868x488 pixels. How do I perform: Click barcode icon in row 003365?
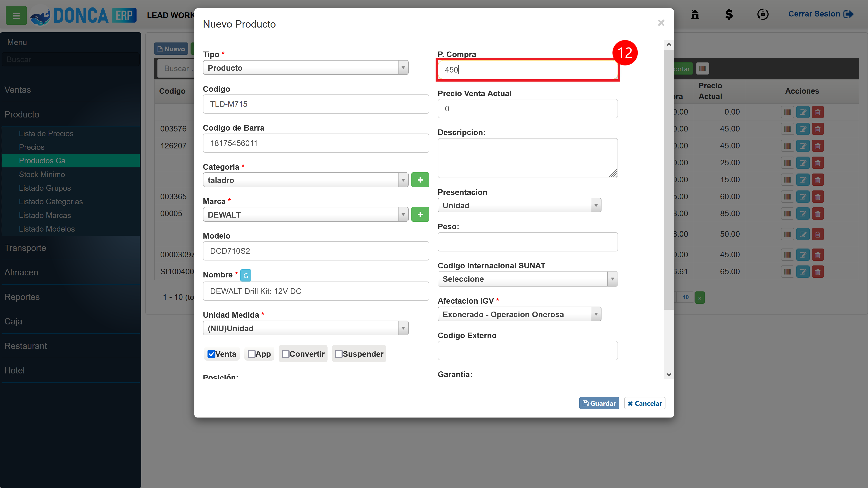788,197
